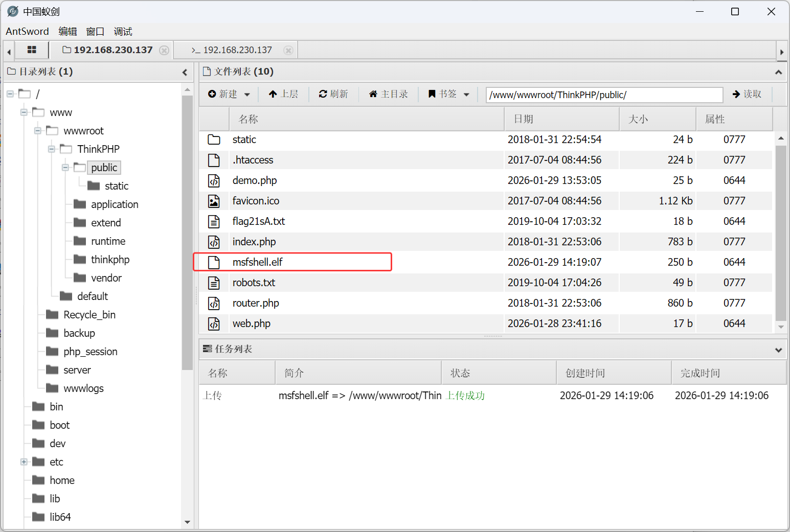Go up one level with 上层
The image size is (790, 532).
coord(283,94)
